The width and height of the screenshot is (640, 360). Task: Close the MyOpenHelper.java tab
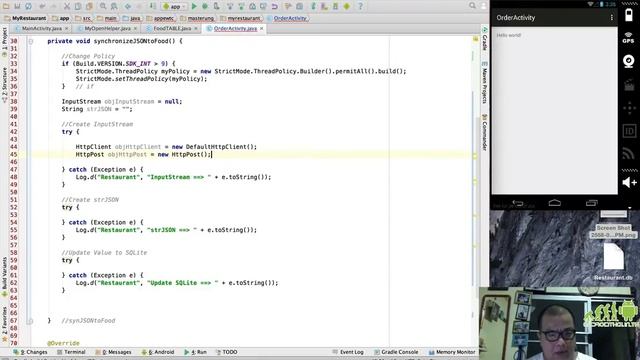click(136, 29)
